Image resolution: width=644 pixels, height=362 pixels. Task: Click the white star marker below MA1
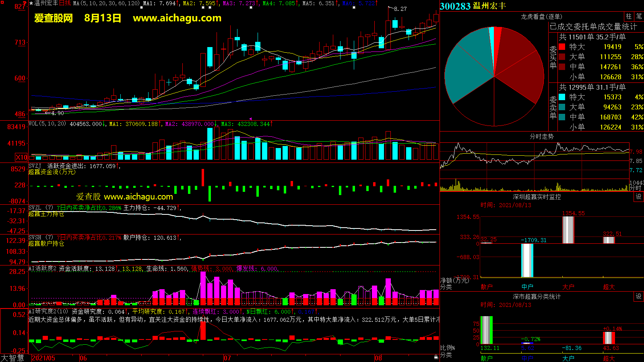(x=141, y=8)
